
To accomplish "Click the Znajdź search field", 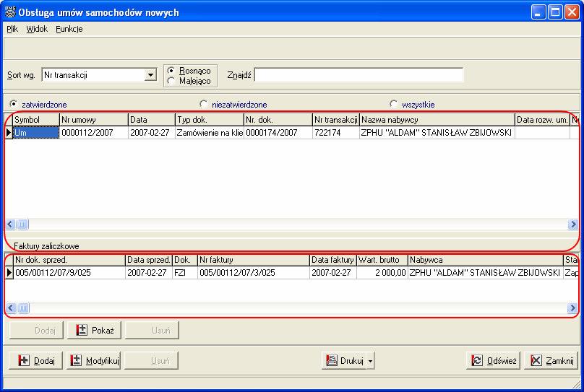I will click(x=358, y=75).
